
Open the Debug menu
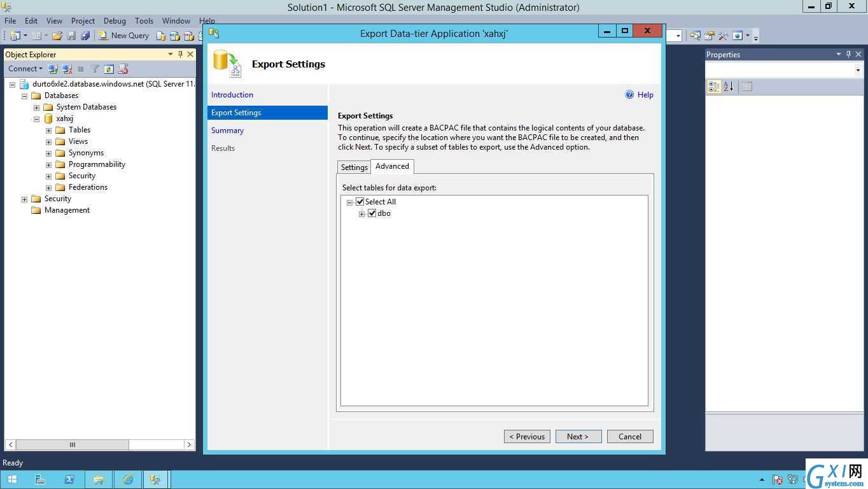(115, 21)
